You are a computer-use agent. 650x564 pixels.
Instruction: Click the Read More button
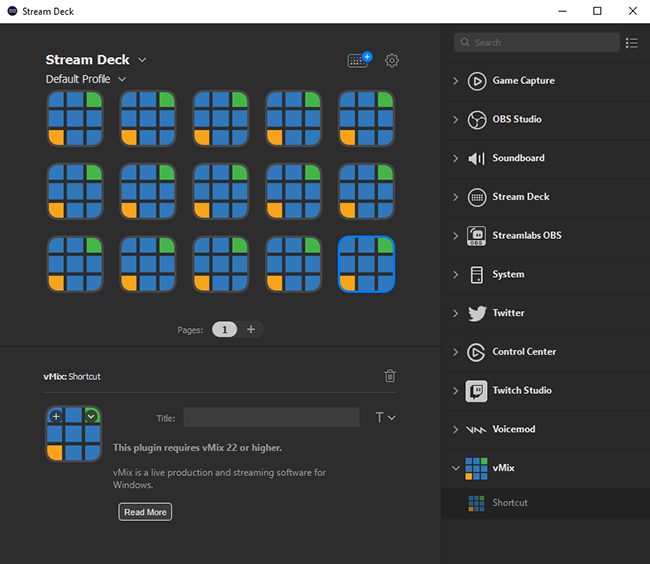coord(145,512)
